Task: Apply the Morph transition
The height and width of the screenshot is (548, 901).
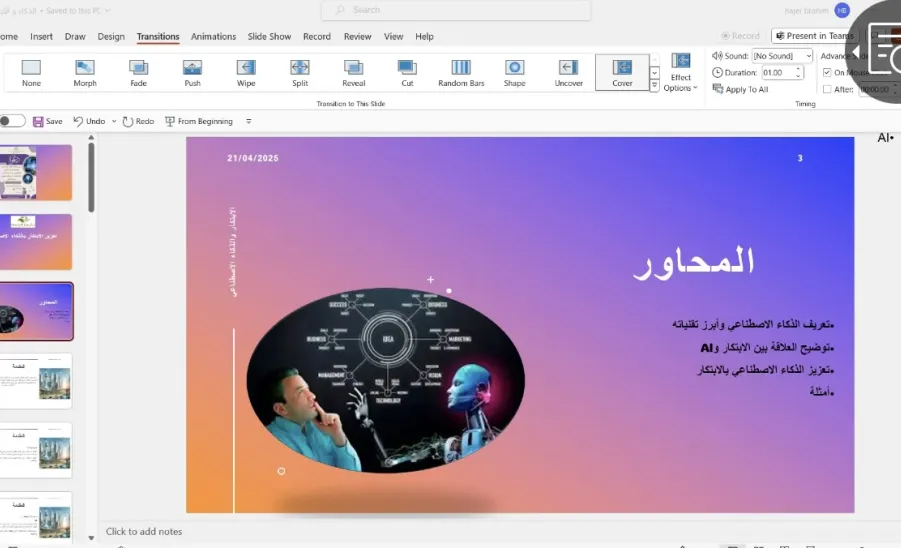Action: click(x=84, y=73)
